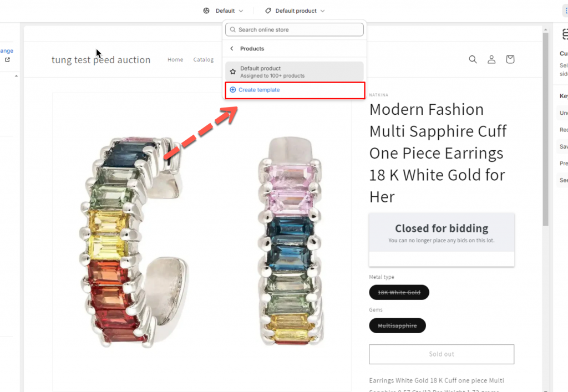Image resolution: width=568 pixels, height=392 pixels.
Task: Open the shopping cart icon
Action: pos(510,59)
